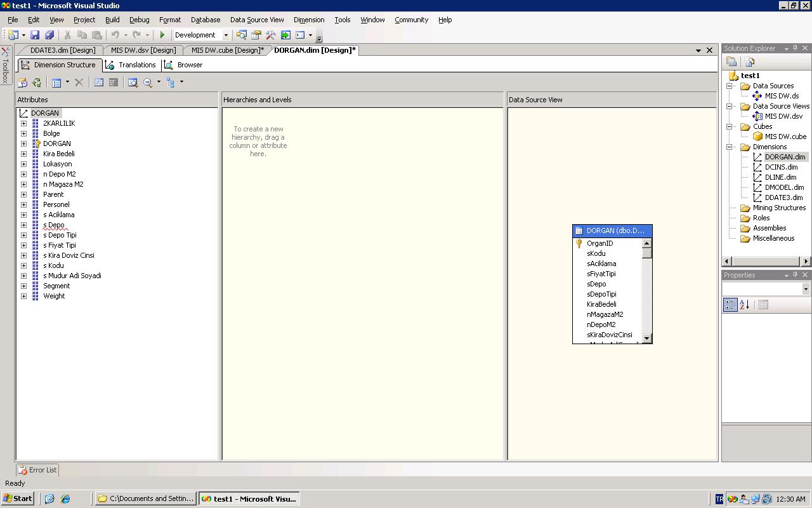
Task: Switch to the Translations tab
Action: pyautogui.click(x=131, y=65)
